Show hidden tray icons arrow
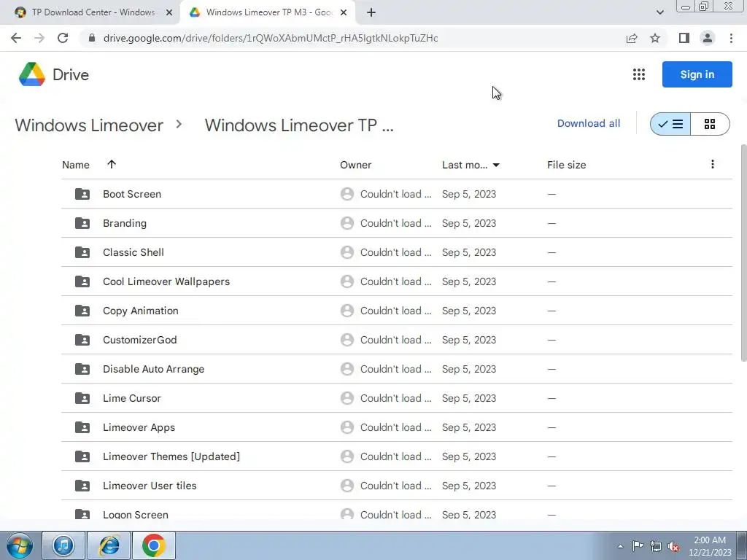The height and width of the screenshot is (560, 747). click(x=620, y=546)
